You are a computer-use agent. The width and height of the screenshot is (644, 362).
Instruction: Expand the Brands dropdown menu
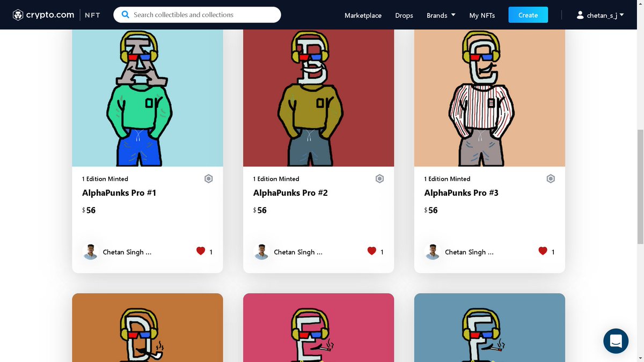point(441,15)
